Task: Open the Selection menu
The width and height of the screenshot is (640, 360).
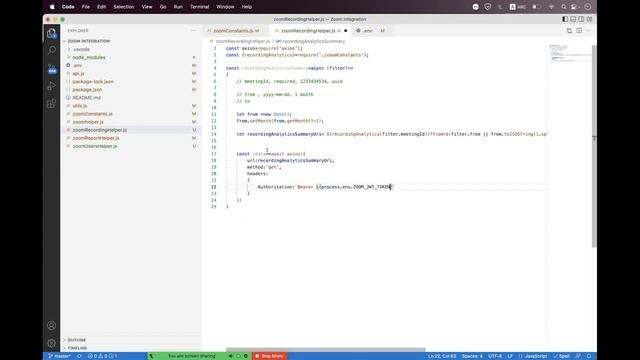Action: point(124,7)
